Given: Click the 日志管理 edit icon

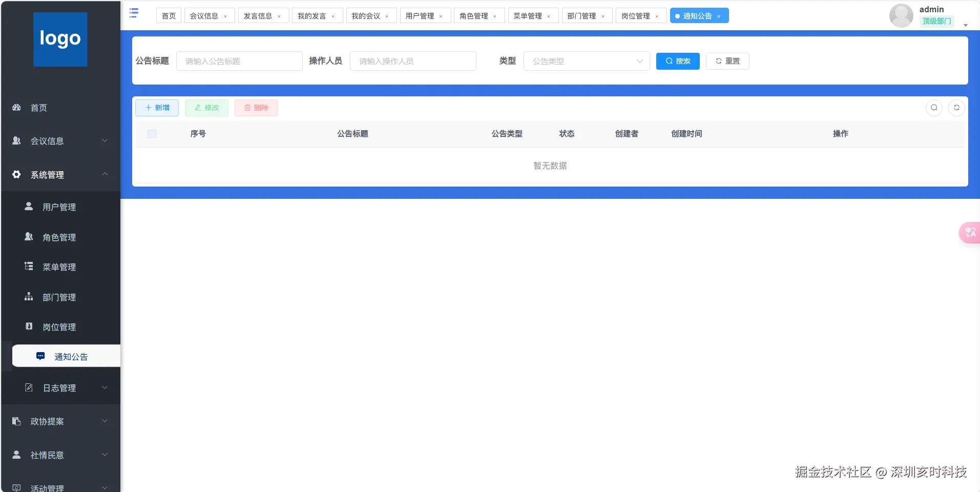Looking at the screenshot, I should coord(29,387).
